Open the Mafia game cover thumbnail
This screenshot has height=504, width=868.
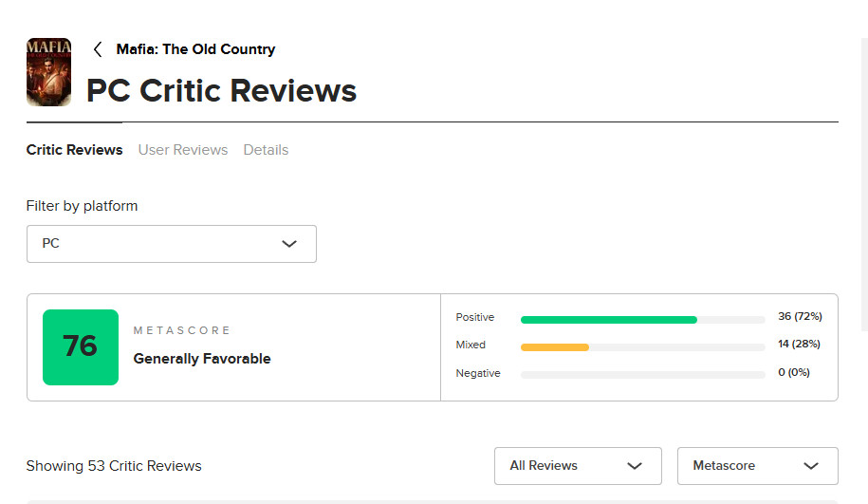[x=48, y=72]
